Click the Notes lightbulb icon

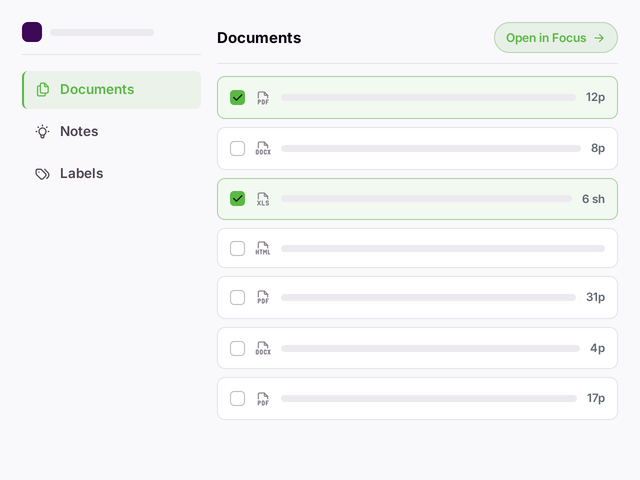tap(42, 131)
